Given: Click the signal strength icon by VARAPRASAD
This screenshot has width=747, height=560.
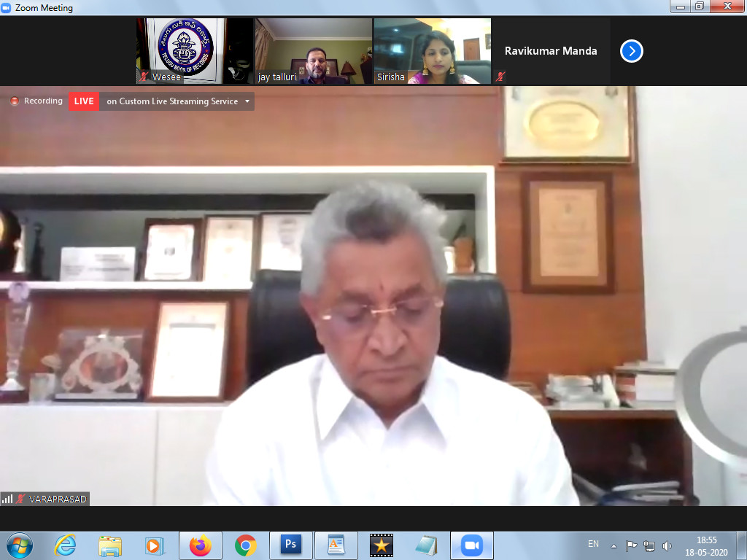Looking at the screenshot, I should (8, 499).
